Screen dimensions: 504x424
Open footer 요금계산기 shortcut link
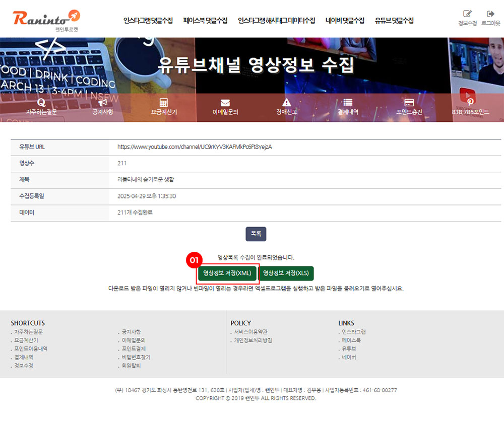click(x=26, y=340)
